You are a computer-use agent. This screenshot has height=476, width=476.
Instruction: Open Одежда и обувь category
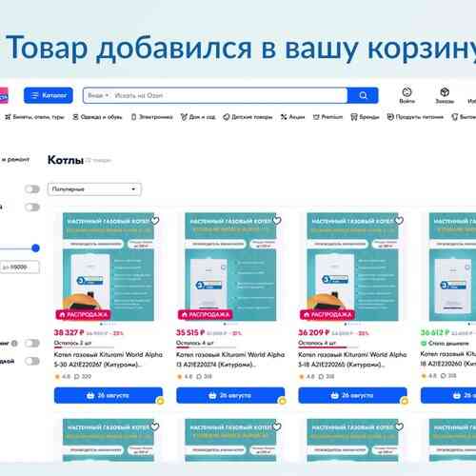click(97, 117)
